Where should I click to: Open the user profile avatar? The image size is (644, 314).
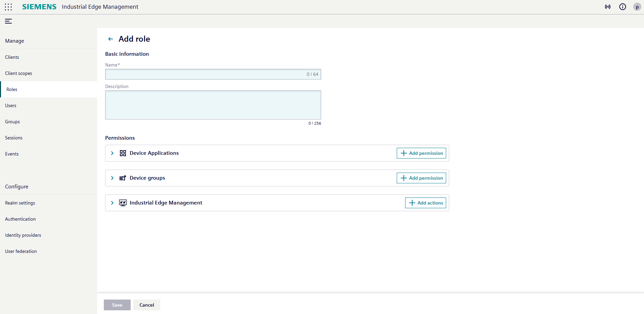coord(637,7)
